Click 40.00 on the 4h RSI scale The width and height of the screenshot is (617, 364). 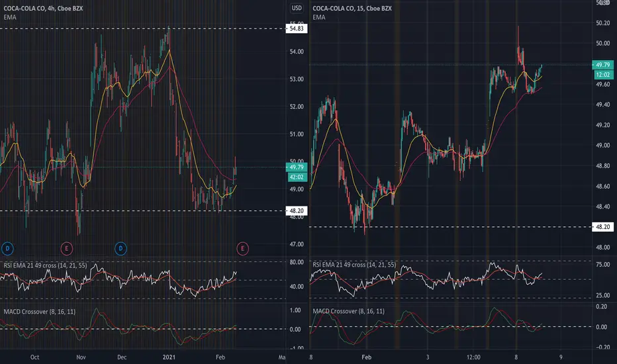[x=297, y=287]
